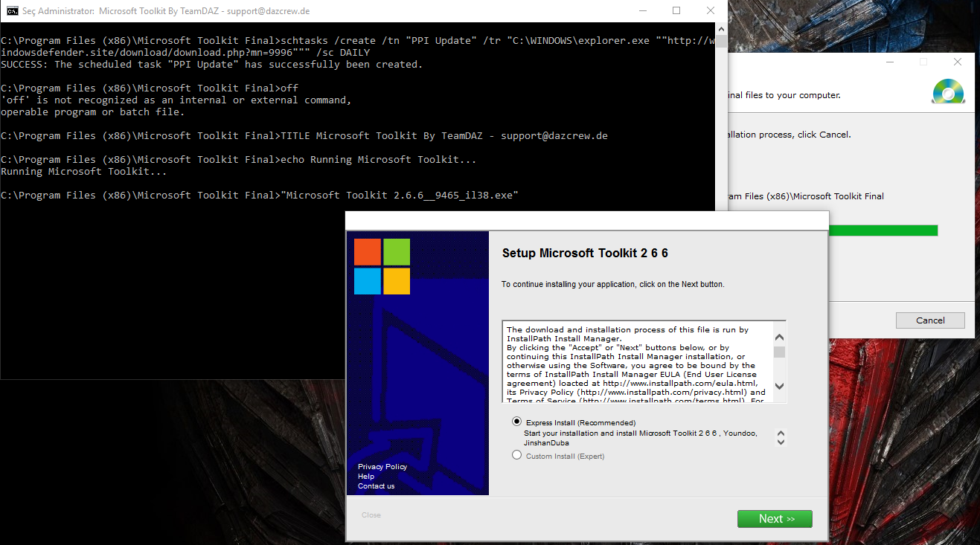Click the EULA scrollbar thumb
The width and height of the screenshot is (980, 545).
(x=779, y=352)
